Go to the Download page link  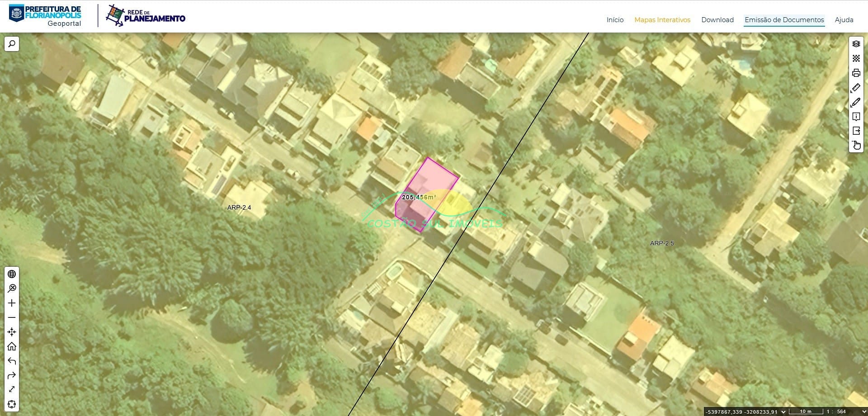(717, 20)
